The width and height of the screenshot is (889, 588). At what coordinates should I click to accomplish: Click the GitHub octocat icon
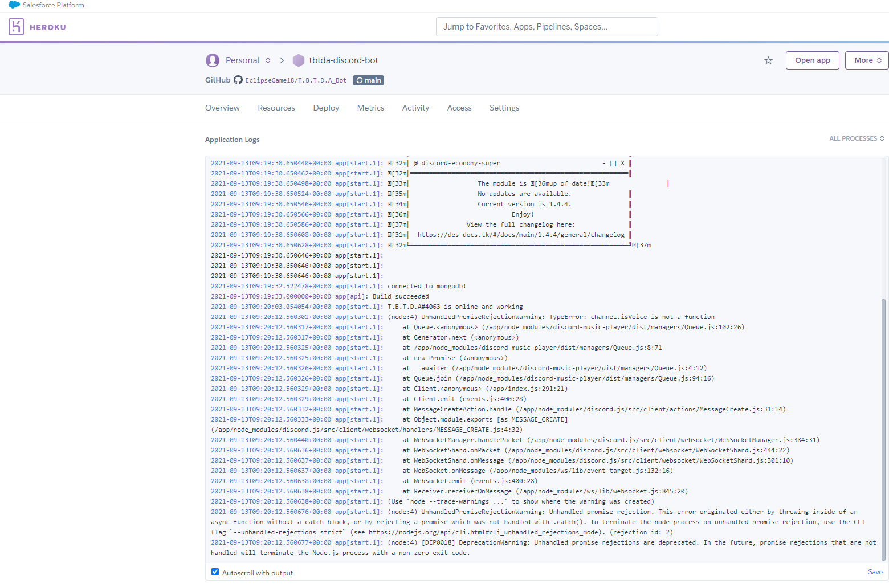pos(238,80)
